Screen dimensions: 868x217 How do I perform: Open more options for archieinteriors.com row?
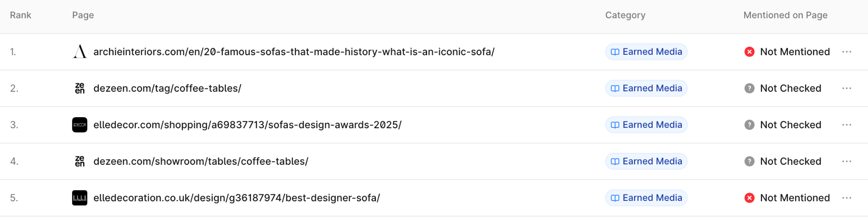click(847, 52)
